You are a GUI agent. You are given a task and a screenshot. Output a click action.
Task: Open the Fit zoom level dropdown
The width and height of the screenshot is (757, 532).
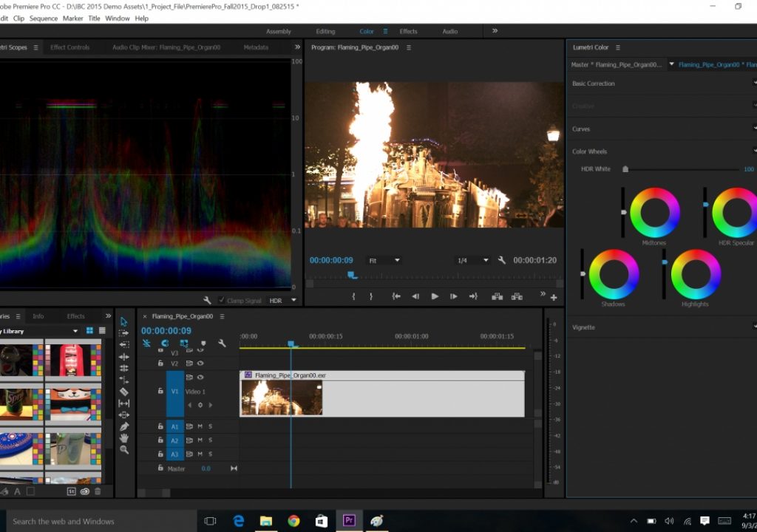(384, 260)
